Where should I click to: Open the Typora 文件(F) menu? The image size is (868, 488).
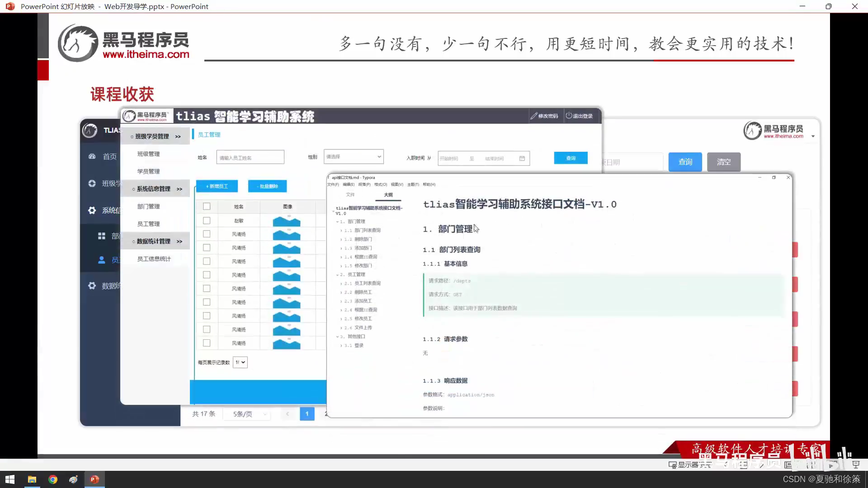(333, 184)
